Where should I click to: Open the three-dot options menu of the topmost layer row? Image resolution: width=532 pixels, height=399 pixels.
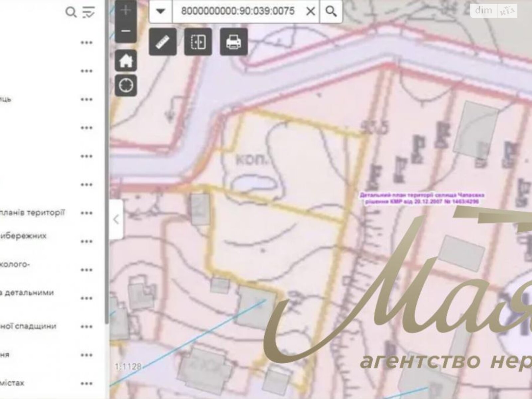point(86,43)
